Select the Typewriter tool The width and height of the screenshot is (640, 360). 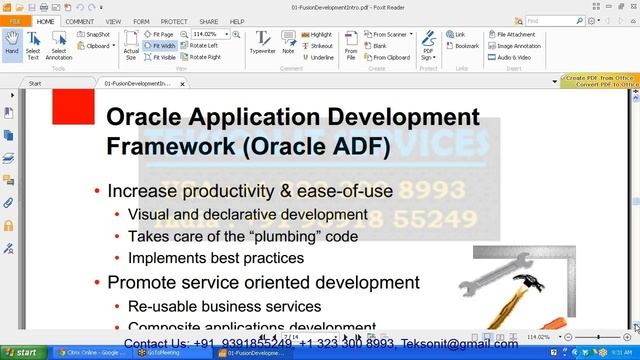point(262,42)
